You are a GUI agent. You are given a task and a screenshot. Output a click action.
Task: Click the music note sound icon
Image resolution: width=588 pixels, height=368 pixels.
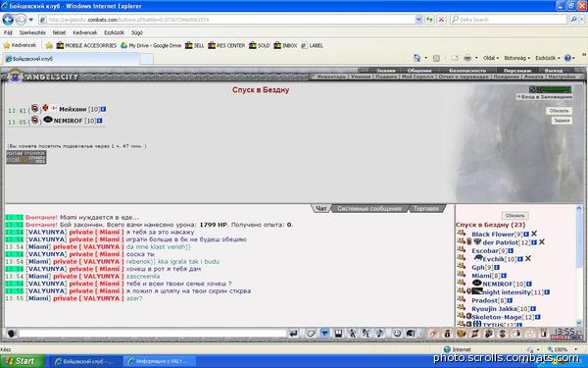click(x=379, y=334)
